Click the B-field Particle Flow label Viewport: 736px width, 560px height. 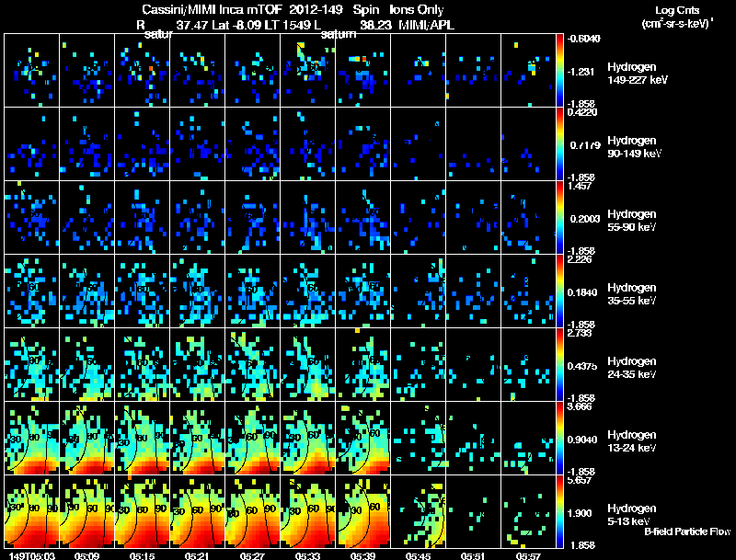tap(687, 531)
